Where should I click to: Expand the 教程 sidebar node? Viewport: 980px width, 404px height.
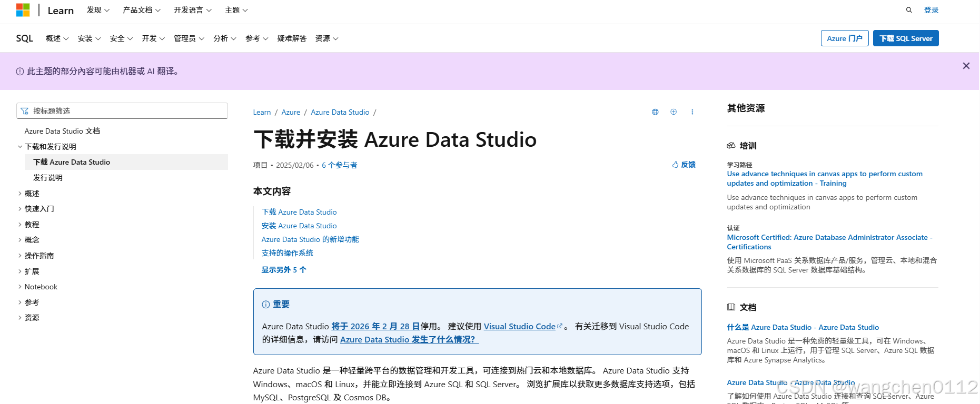pos(28,225)
